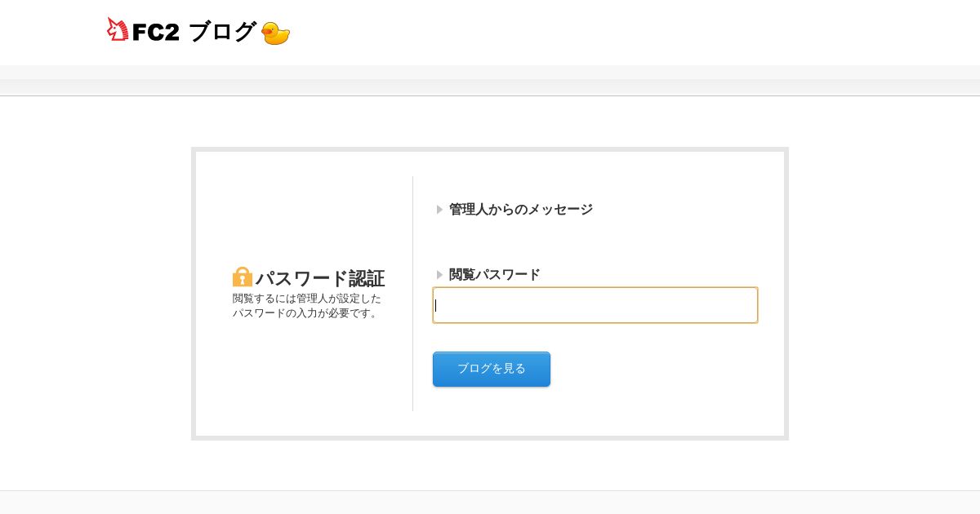
Task: Click the orange padlock icon
Action: click(243, 277)
